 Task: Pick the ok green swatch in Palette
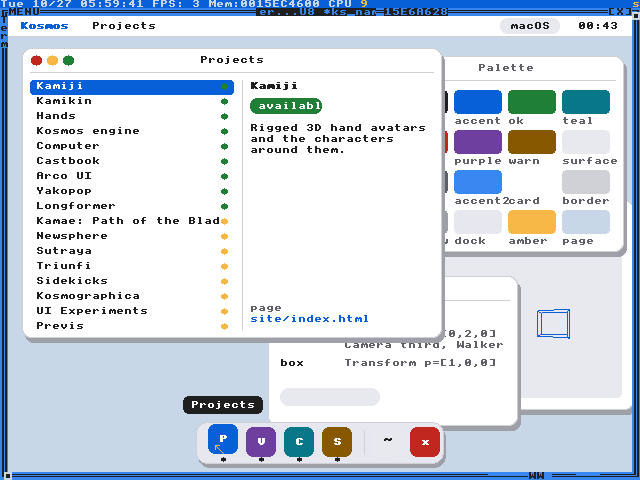pyautogui.click(x=531, y=102)
